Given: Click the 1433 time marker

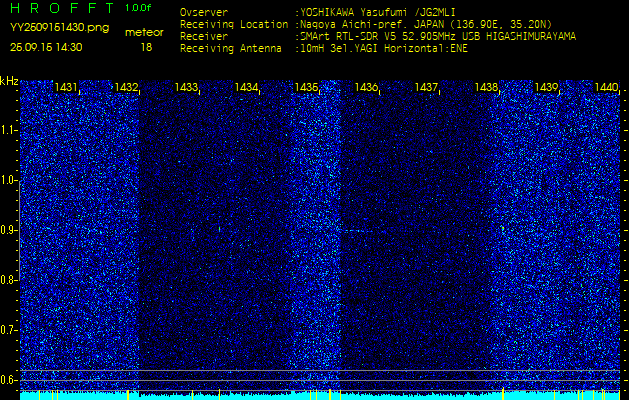Looking at the screenshot, I should 187,87.
